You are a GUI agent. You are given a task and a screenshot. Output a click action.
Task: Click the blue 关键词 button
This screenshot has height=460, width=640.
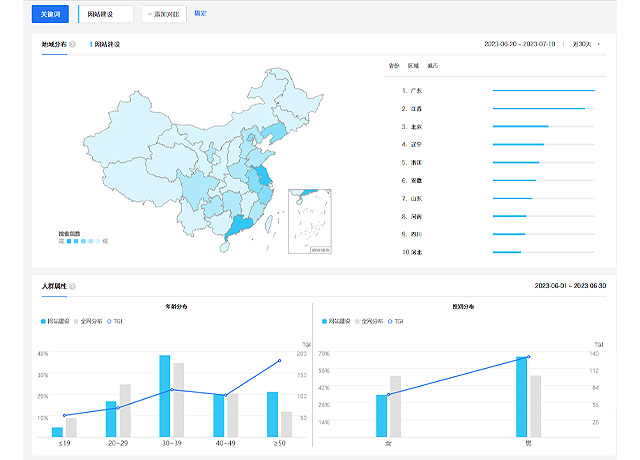click(x=50, y=15)
